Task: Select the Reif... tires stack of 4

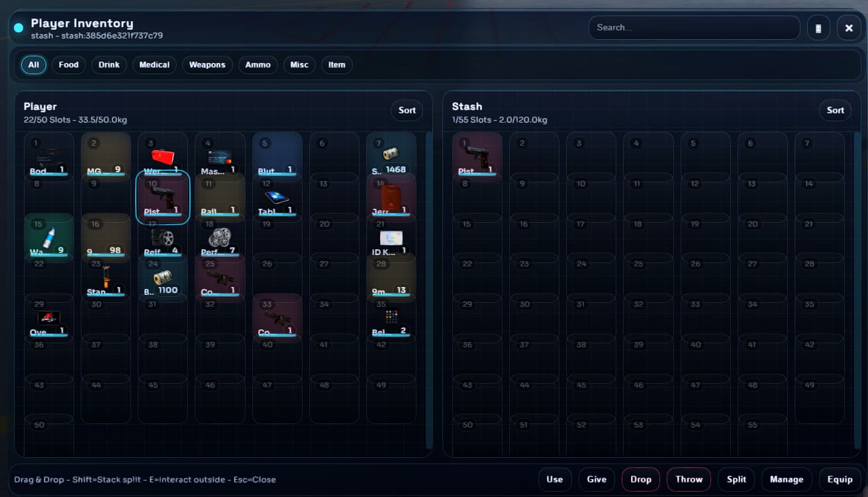Action: [x=163, y=237]
